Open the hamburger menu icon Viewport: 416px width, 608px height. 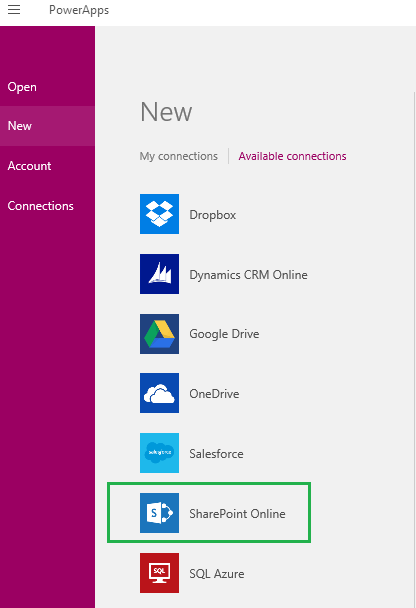14,9
